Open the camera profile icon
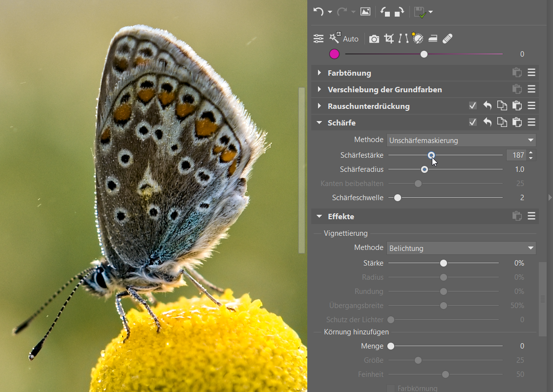This screenshot has height=392, width=553. [x=374, y=39]
